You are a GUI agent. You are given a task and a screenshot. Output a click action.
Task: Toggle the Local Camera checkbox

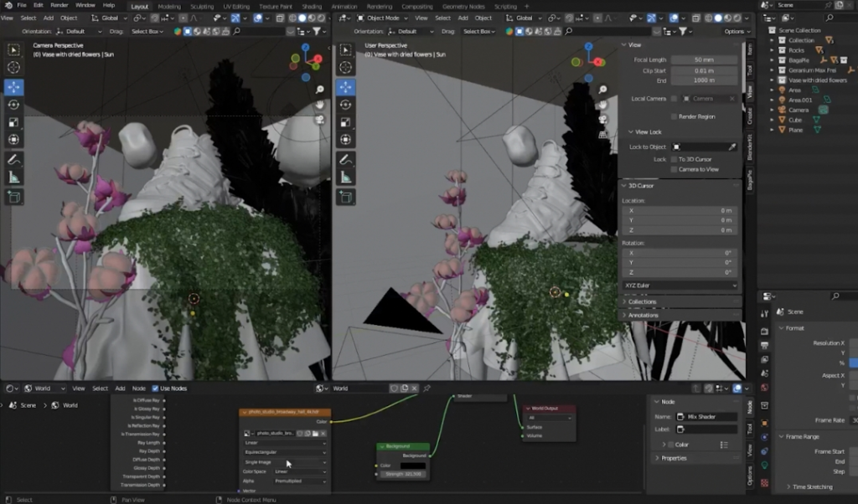tap(674, 99)
